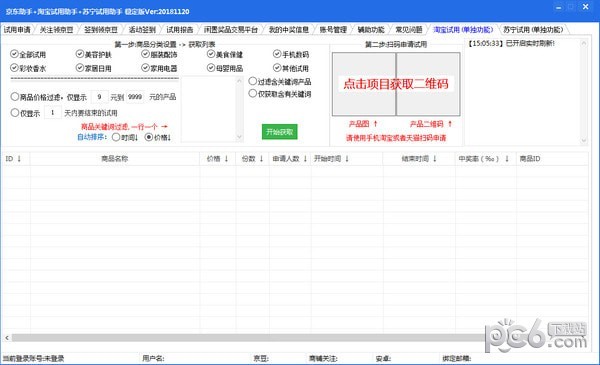Screen dimensions: 600x365
Task: Switch to the 试用申请 tab
Action: (x=17, y=29)
